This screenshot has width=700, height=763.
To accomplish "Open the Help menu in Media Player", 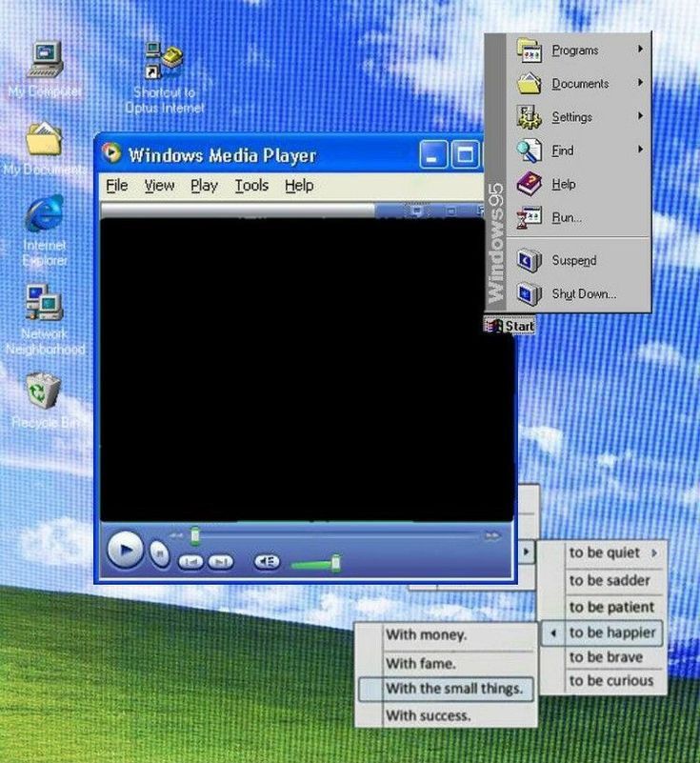I will pyautogui.click(x=299, y=186).
